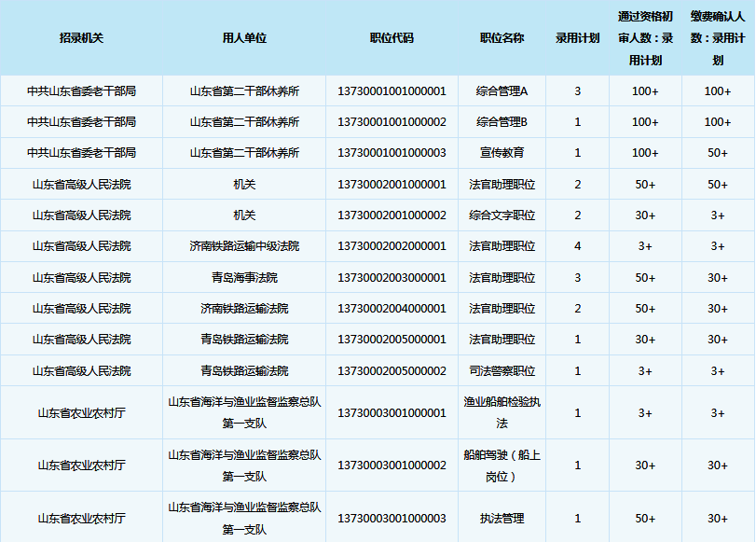756x542 pixels.
Task: Select the 录用计划 column header
Action: [x=577, y=38]
